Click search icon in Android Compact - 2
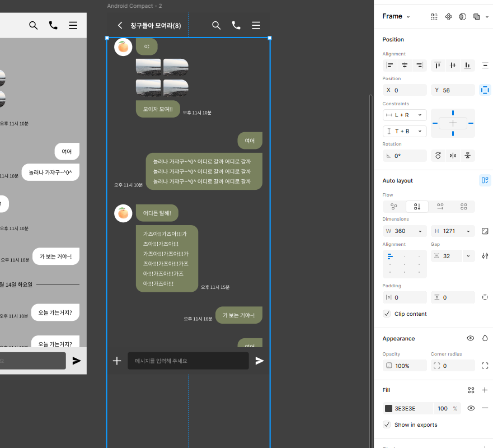The width and height of the screenshot is (493, 448). [216, 25]
